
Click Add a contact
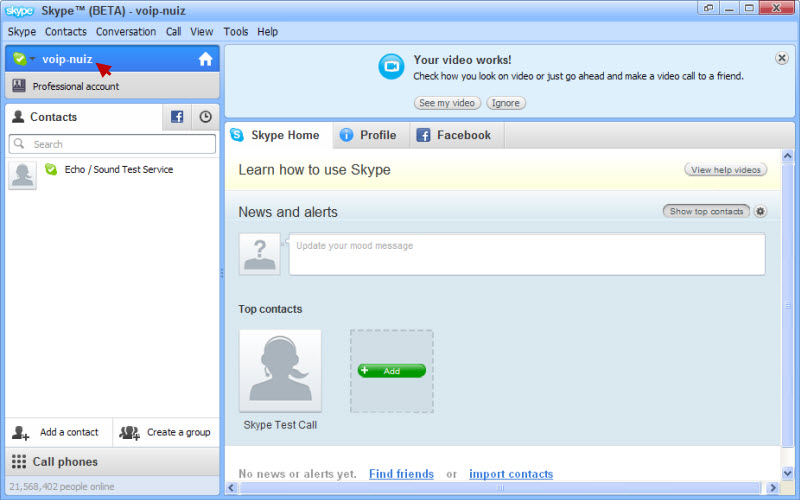pos(58,432)
